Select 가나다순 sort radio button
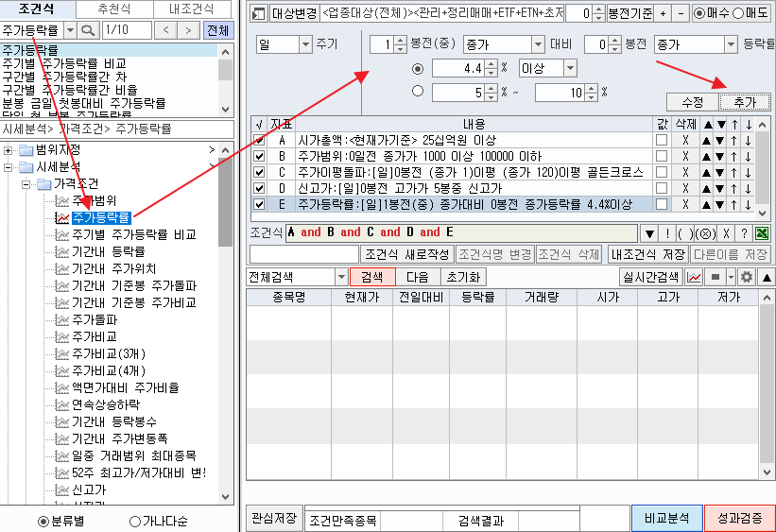The width and height of the screenshot is (776, 532). [x=134, y=521]
